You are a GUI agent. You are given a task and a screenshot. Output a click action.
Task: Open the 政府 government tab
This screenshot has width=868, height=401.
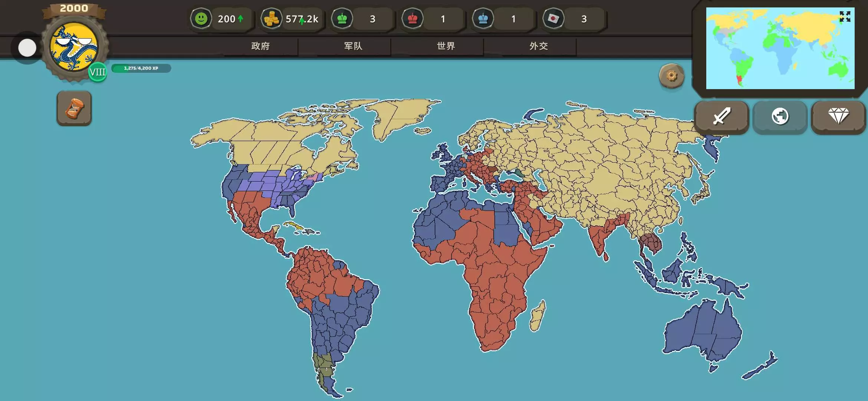pyautogui.click(x=260, y=46)
